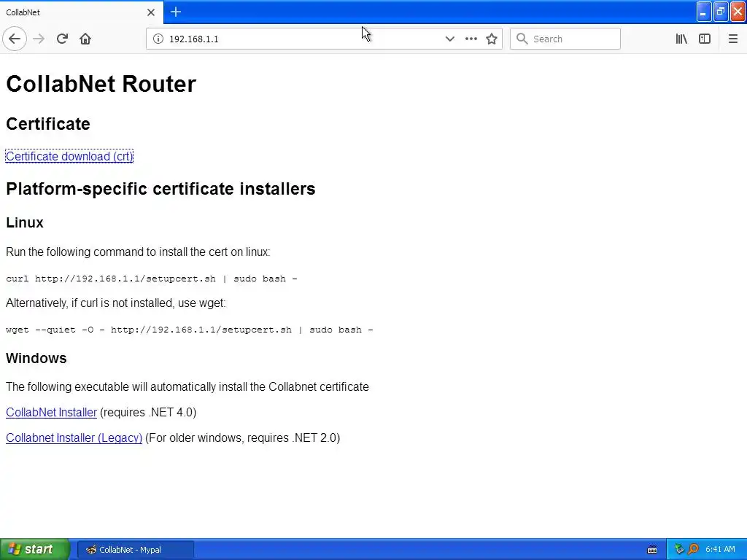This screenshot has height=560, width=747.
Task: Open Collabnet Installer (Legacy) link
Action: coord(74,437)
